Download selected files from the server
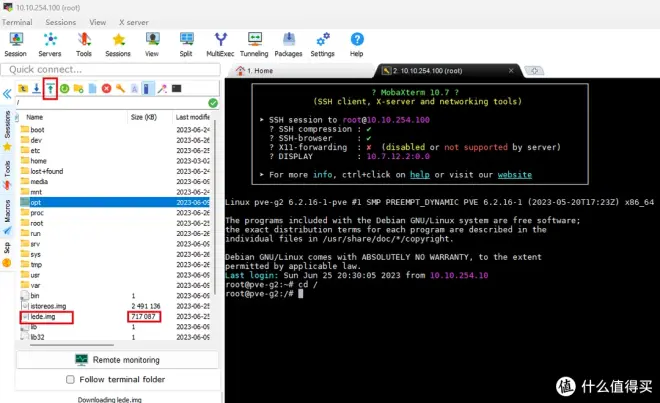The width and height of the screenshot is (660, 403). [37, 88]
